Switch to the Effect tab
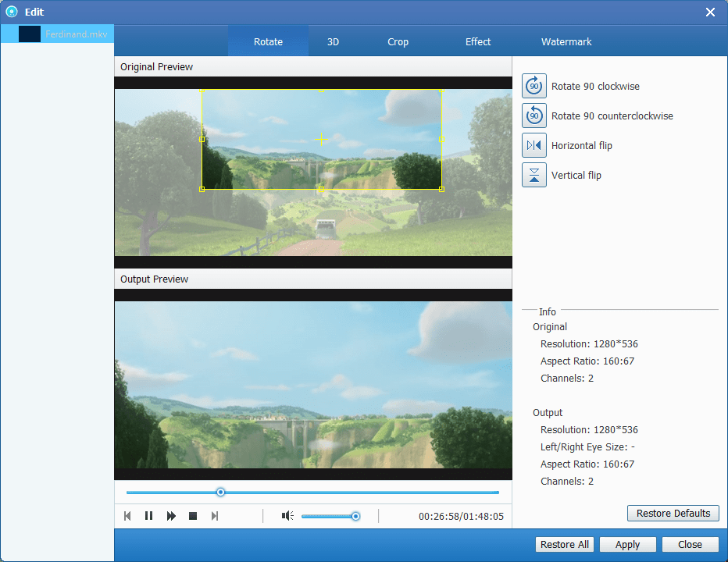This screenshot has width=728, height=562. pos(478,42)
